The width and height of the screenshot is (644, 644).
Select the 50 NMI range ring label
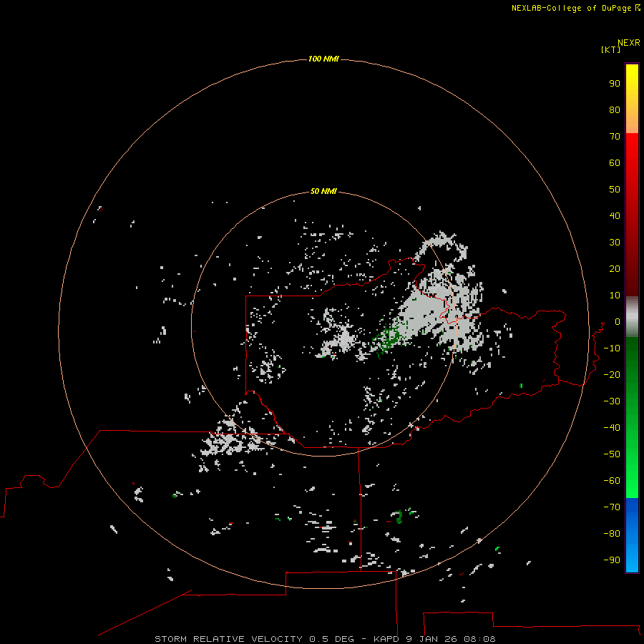(x=323, y=191)
